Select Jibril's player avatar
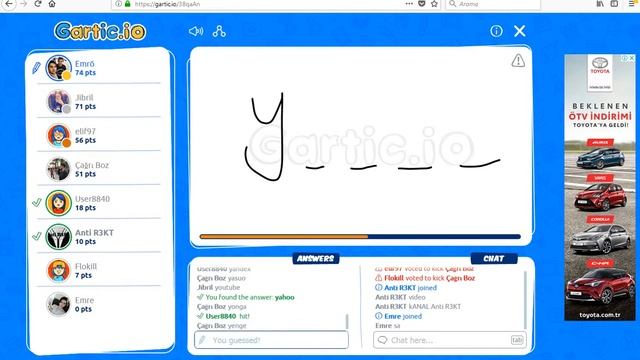This screenshot has width=640, height=360. pyautogui.click(x=58, y=102)
